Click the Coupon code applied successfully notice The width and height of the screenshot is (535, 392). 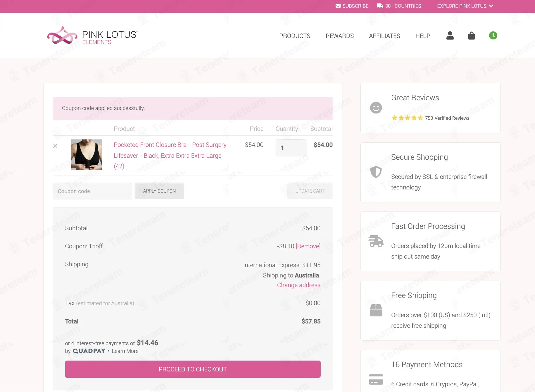click(193, 108)
